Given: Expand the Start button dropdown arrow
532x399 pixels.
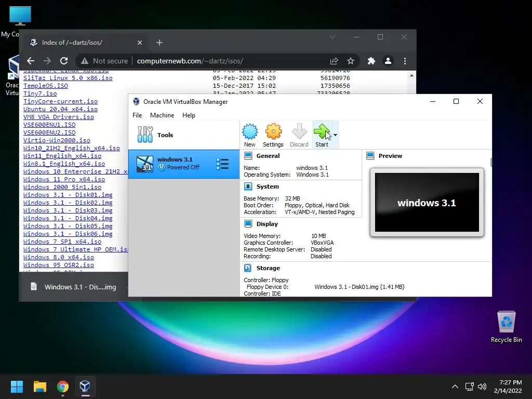Looking at the screenshot, I should click(335, 135).
